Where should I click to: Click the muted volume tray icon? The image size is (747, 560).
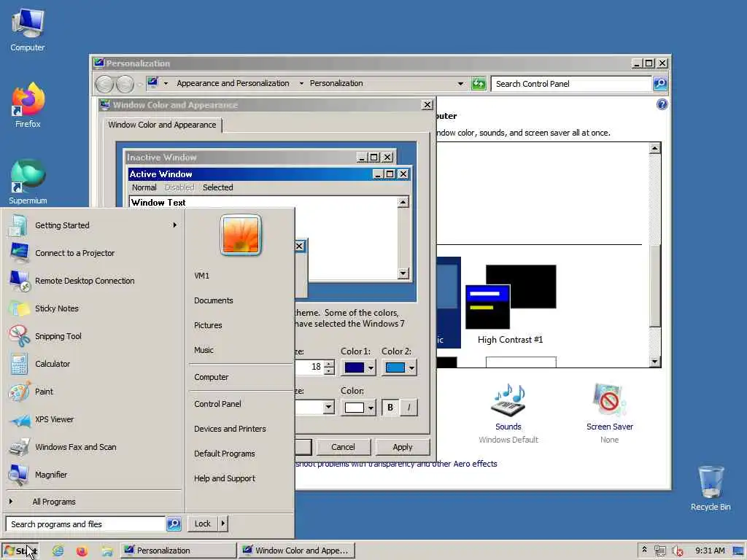coord(677,551)
